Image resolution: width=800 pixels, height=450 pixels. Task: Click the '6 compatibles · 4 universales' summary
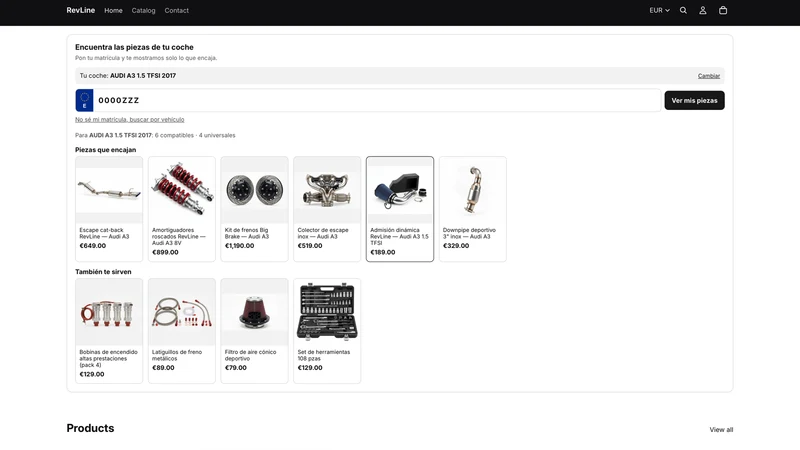click(x=195, y=135)
